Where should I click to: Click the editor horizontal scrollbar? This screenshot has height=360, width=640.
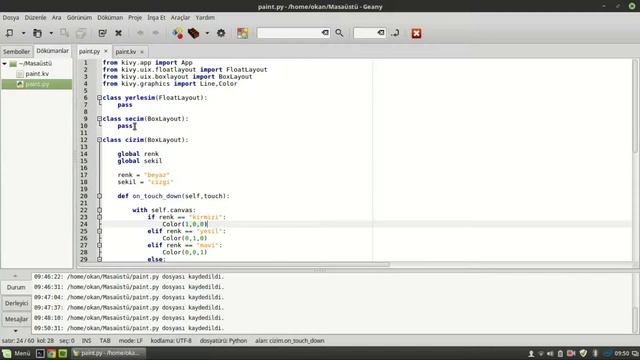click(233, 264)
